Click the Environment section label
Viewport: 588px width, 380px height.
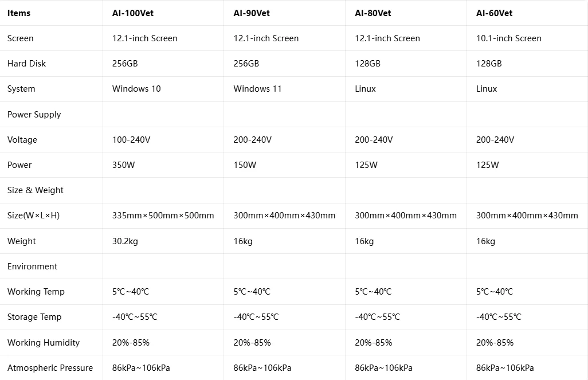(x=32, y=267)
